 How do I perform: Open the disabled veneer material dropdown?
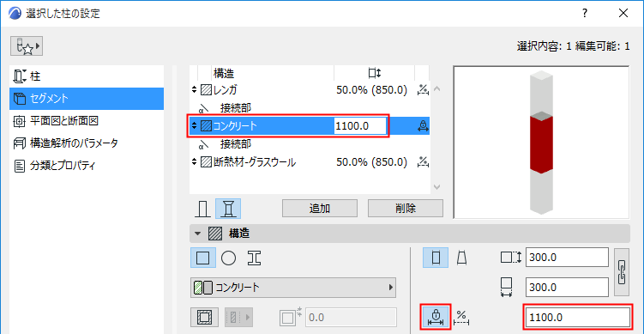(x=238, y=317)
